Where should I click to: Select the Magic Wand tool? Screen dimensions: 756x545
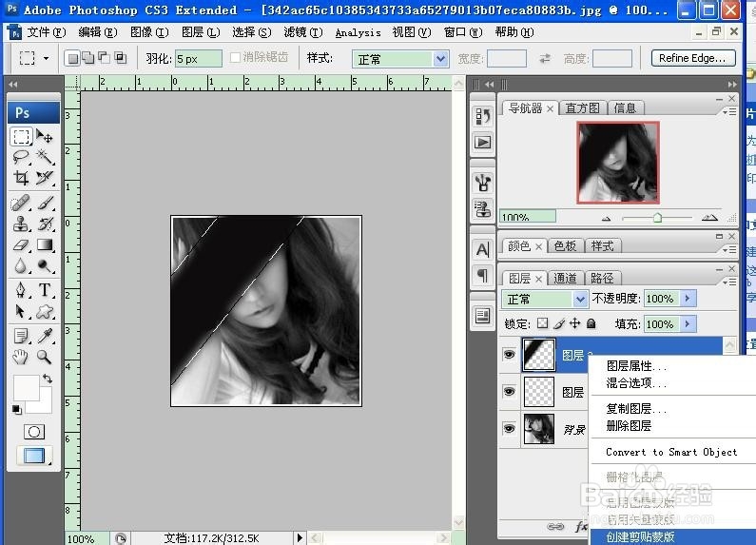pyautogui.click(x=45, y=157)
